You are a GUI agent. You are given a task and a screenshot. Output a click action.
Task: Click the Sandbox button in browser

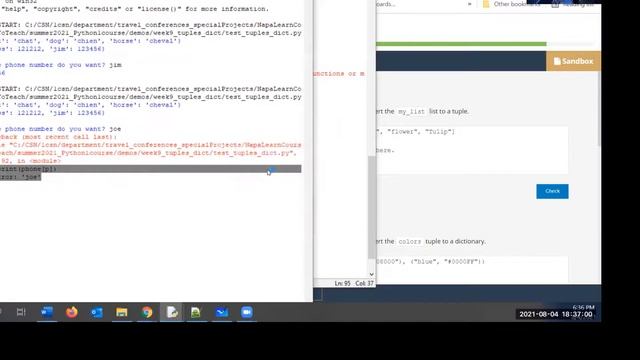(573, 61)
